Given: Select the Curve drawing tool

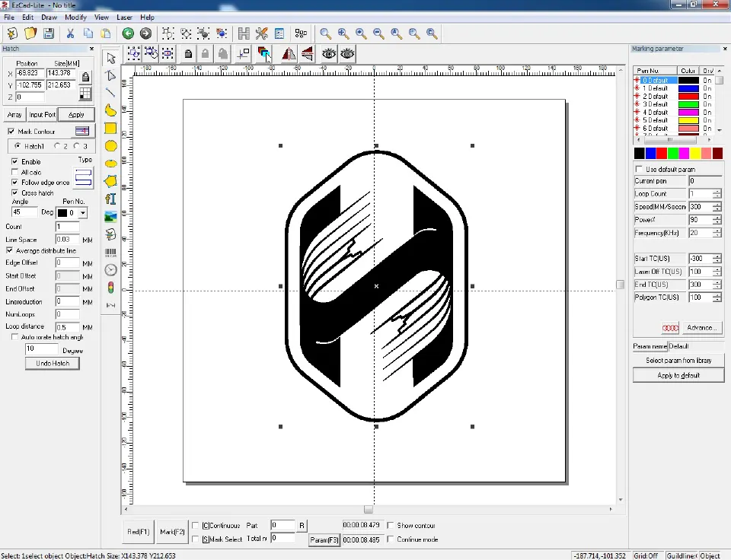Looking at the screenshot, I should click(110, 110).
